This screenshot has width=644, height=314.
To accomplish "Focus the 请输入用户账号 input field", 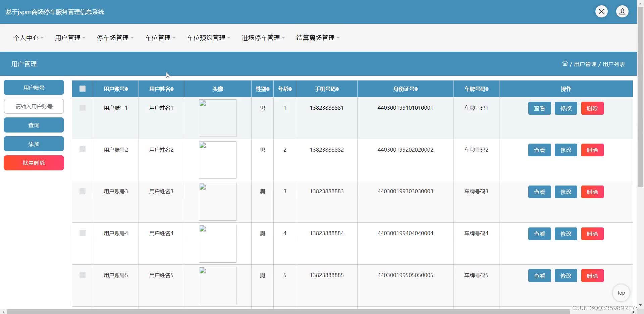I will click(34, 106).
